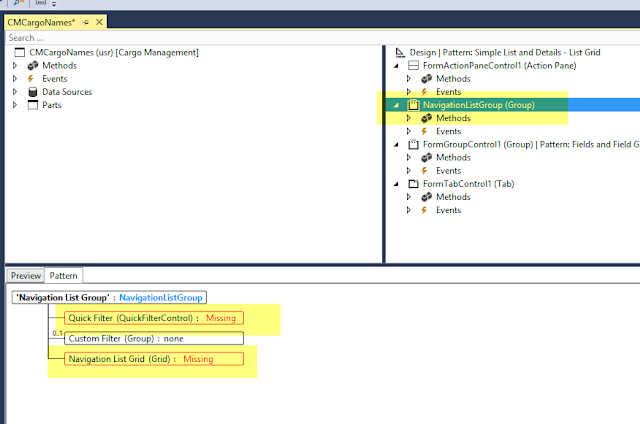This screenshot has height=424, width=640.
Task: Click the Action Pane control icon
Action: coord(413,65)
